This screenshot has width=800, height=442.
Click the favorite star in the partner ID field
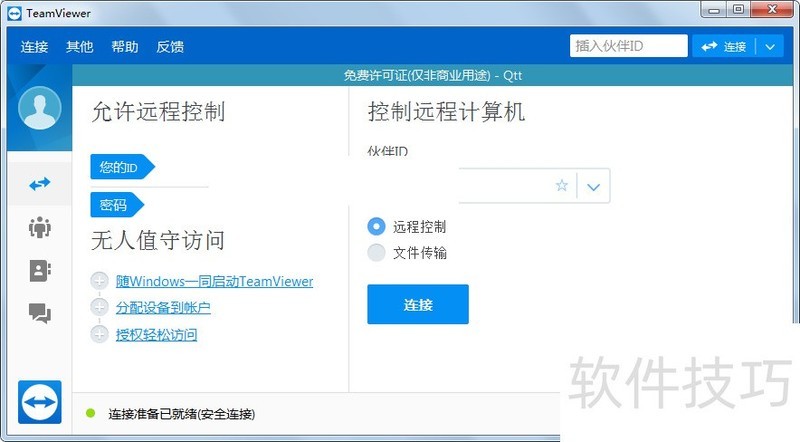point(562,185)
